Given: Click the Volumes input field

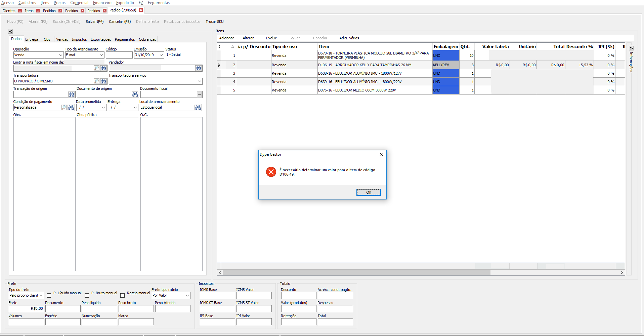Looking at the screenshot, I should pyautogui.click(x=26, y=322).
